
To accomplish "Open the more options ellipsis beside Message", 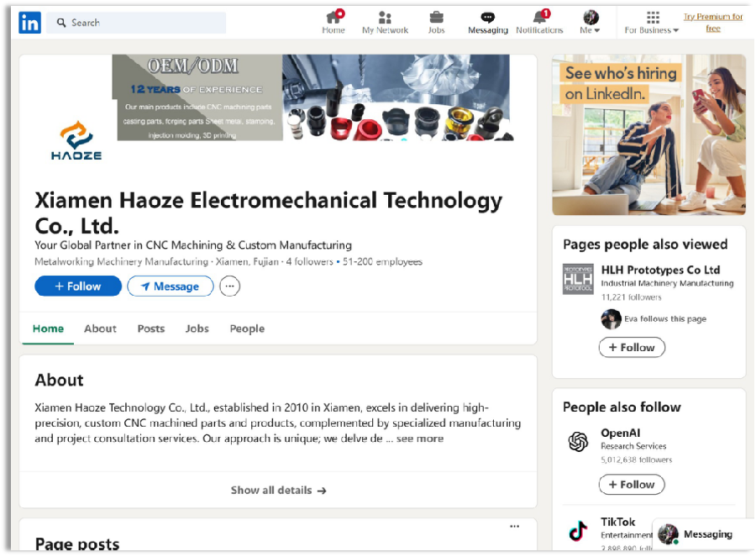I will pyautogui.click(x=229, y=286).
